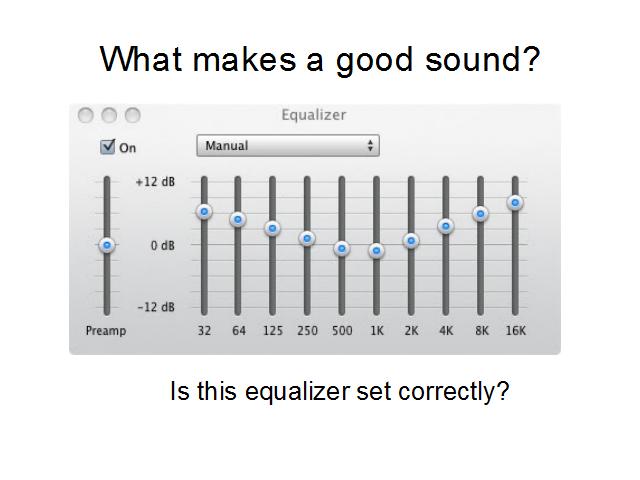Click the bottom of 16K slider track
This screenshot has height=480, width=640.
[515, 310]
